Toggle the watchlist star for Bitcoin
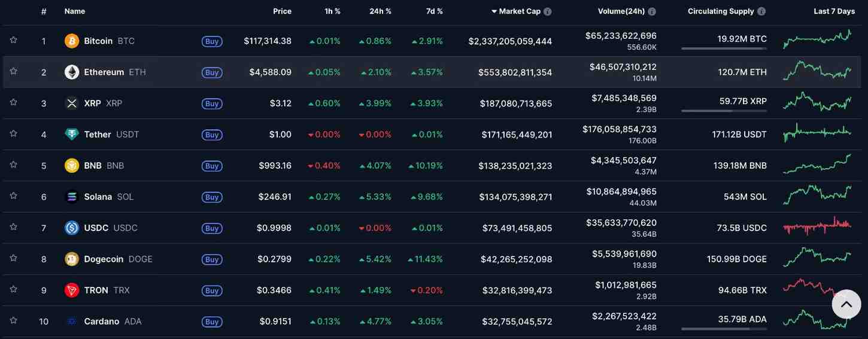The height and width of the screenshot is (339, 868). (x=13, y=40)
